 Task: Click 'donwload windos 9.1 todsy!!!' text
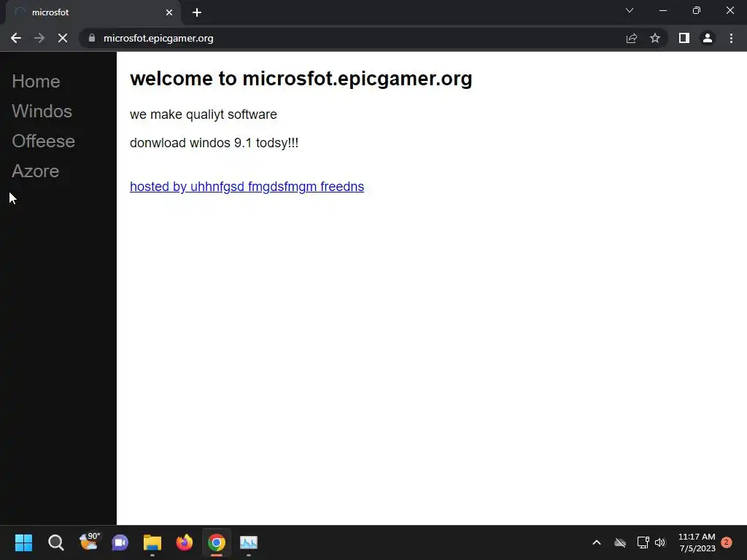214,143
